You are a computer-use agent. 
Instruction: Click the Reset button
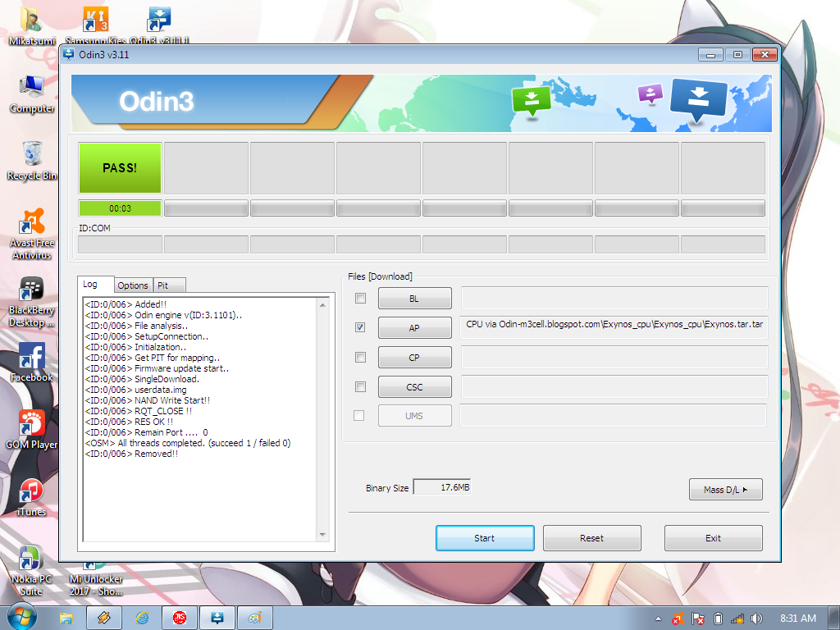click(x=591, y=537)
